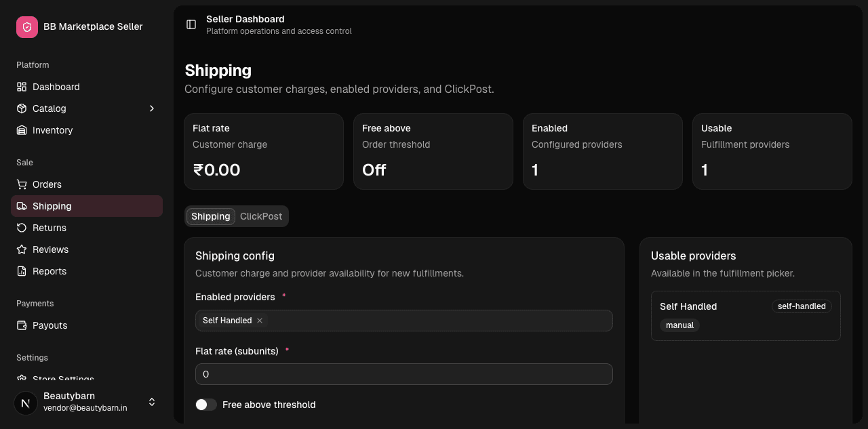Open the Beautybarn account switcher
Screen dimensions: 868x429
[x=87, y=402]
